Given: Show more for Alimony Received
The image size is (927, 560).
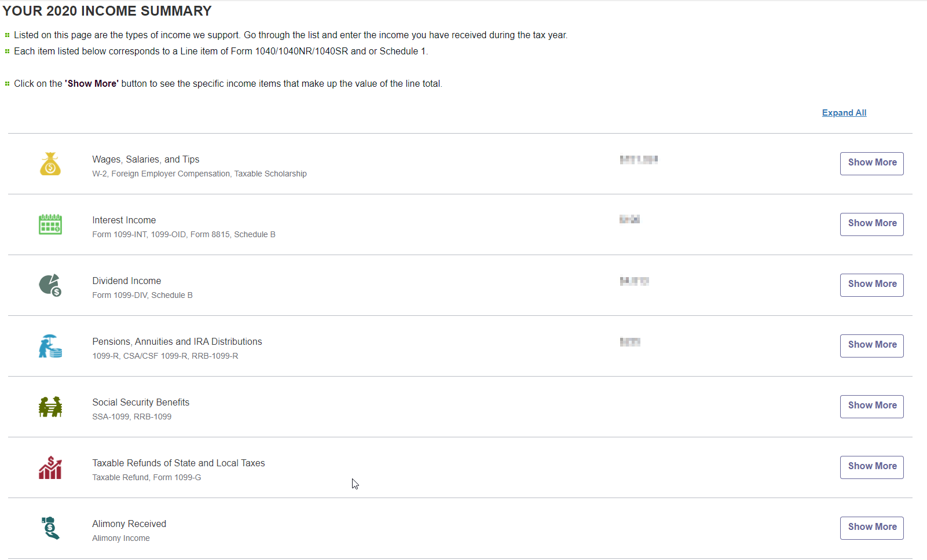Looking at the screenshot, I should point(871,528).
